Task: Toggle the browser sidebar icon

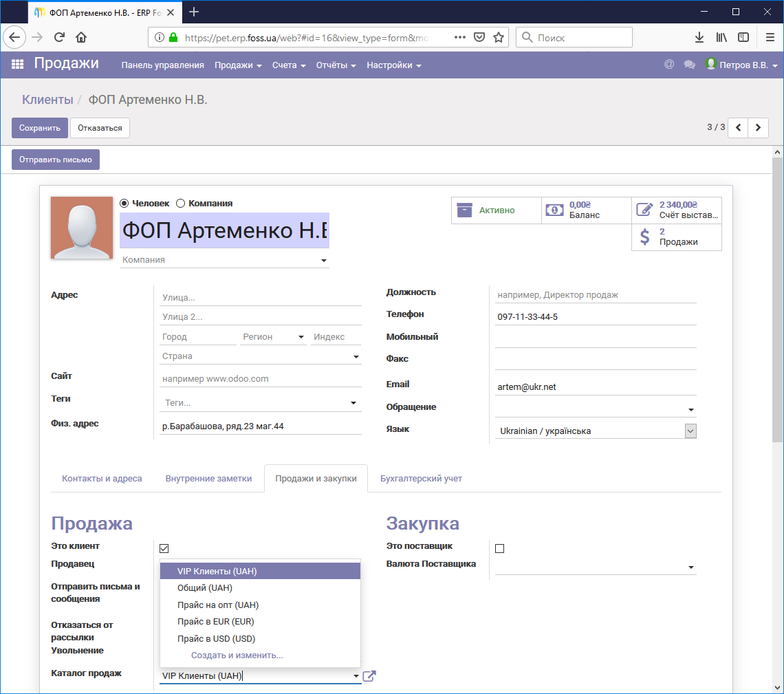Action: click(743, 38)
